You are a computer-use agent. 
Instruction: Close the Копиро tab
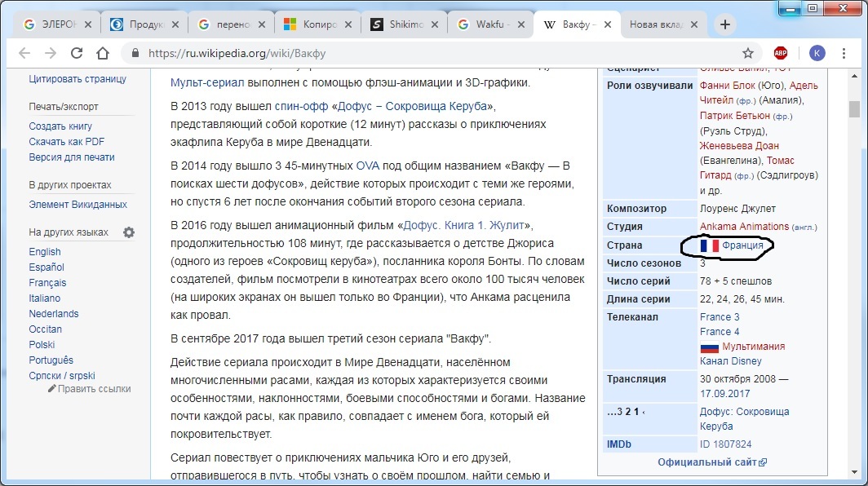pos(348,24)
